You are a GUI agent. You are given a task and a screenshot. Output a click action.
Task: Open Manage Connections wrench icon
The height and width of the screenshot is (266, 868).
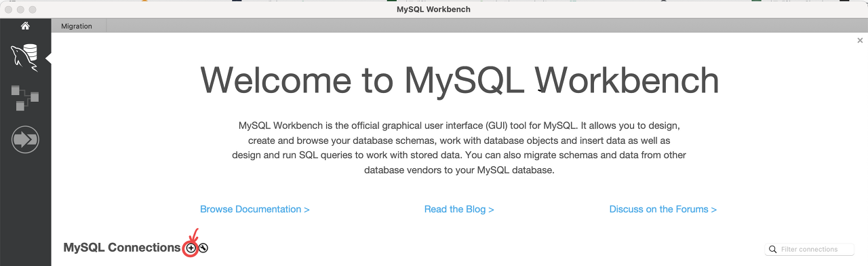[x=203, y=248]
